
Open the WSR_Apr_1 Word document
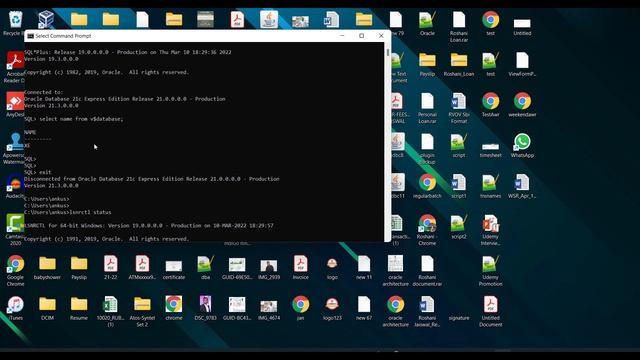coord(522,186)
